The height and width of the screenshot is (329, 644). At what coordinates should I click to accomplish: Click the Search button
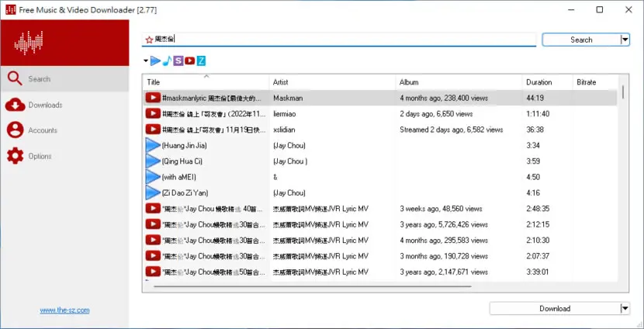581,40
